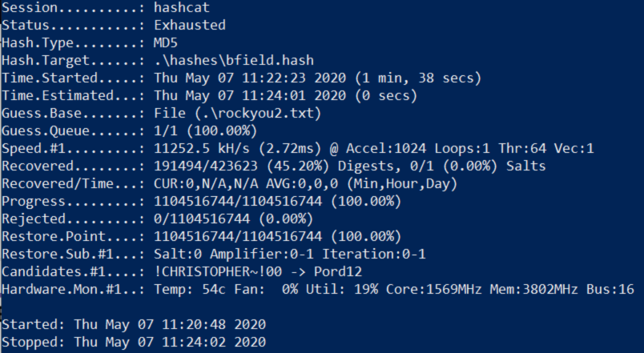Image resolution: width=644 pixels, height=353 pixels.
Task: Click the Rejected 0/1104516744 value
Action: [x=202, y=219]
